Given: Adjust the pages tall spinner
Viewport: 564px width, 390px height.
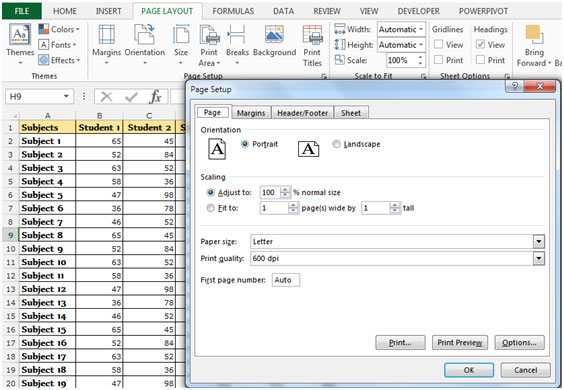Looking at the screenshot, I should [395, 208].
